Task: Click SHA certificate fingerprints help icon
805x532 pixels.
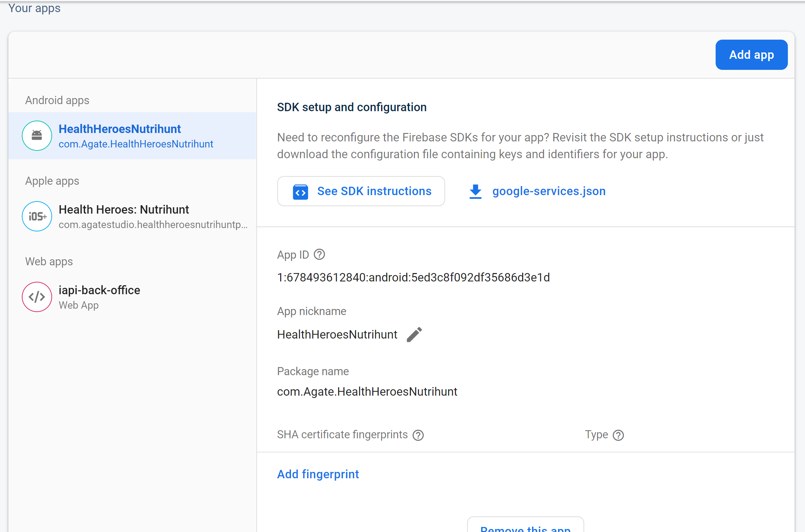Action: [x=418, y=435]
